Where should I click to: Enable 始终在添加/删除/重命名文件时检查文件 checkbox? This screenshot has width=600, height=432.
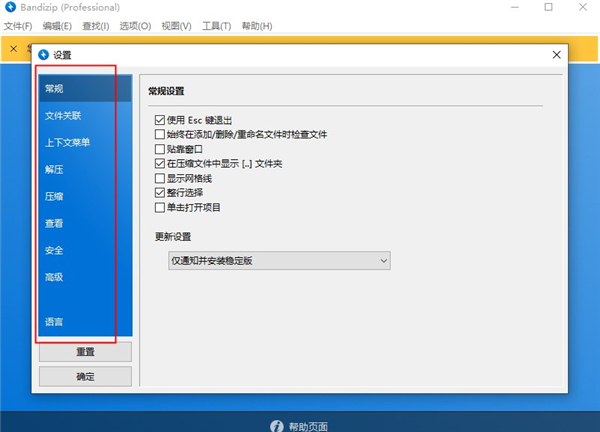160,134
